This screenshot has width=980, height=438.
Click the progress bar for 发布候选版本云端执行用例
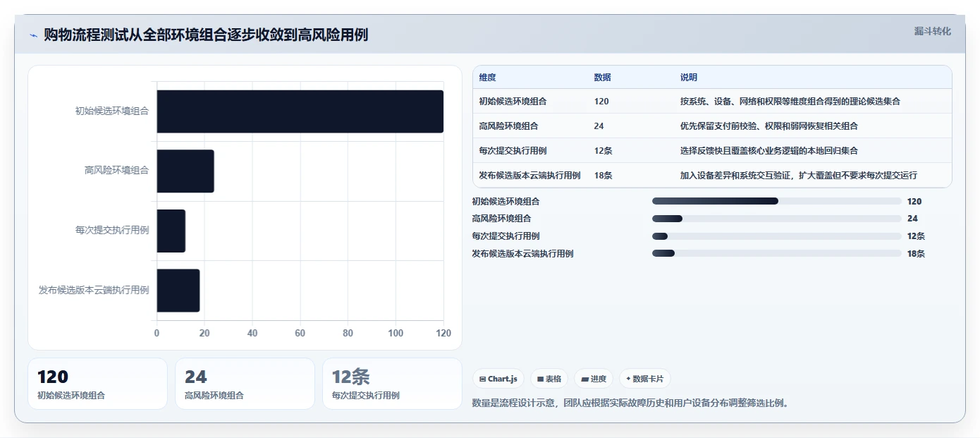[777, 253]
